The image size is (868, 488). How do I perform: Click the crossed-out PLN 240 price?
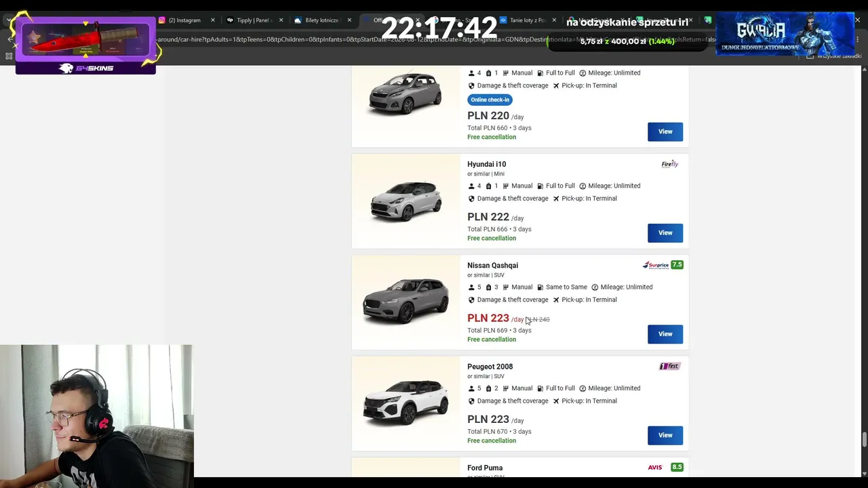click(538, 319)
